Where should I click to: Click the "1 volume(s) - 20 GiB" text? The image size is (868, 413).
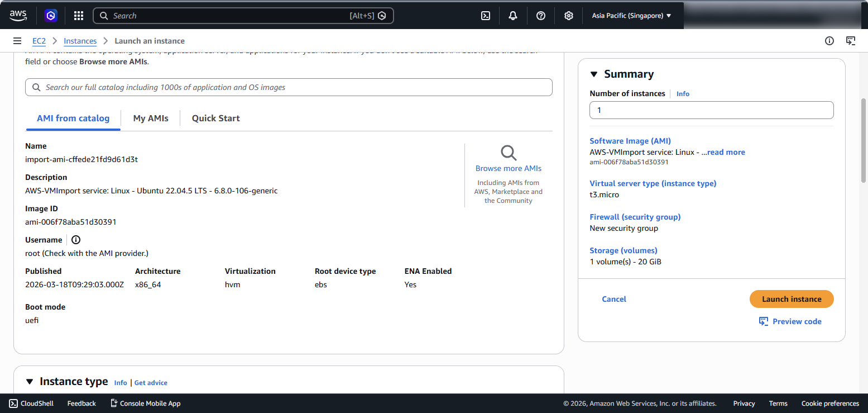click(626, 262)
